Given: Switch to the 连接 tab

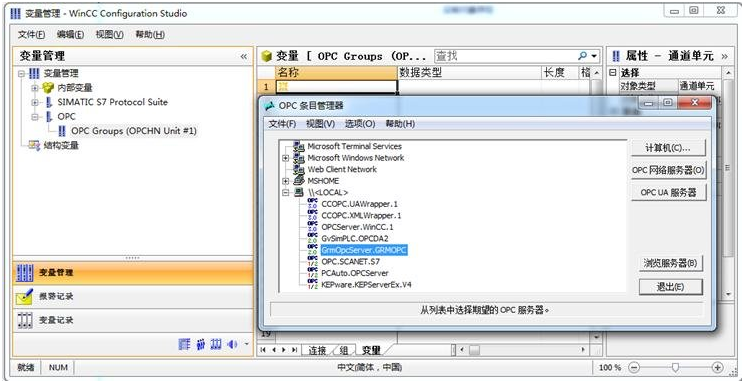Looking at the screenshot, I should coord(317,350).
